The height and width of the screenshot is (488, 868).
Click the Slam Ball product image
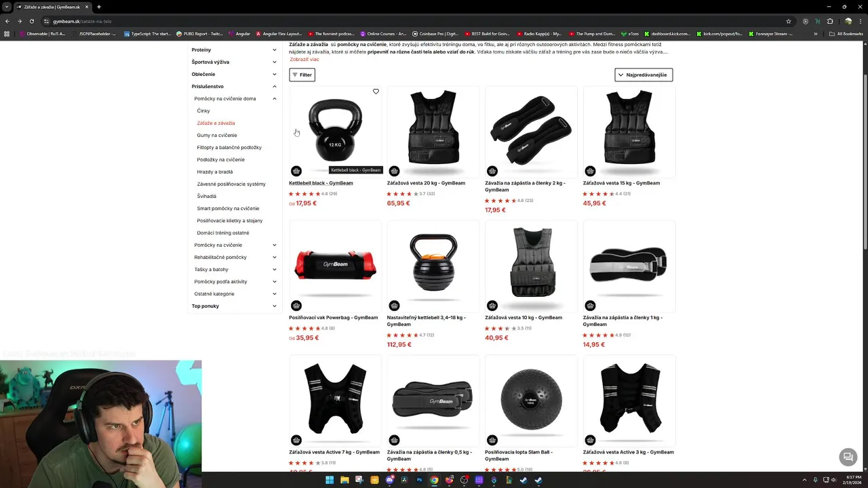tap(531, 400)
